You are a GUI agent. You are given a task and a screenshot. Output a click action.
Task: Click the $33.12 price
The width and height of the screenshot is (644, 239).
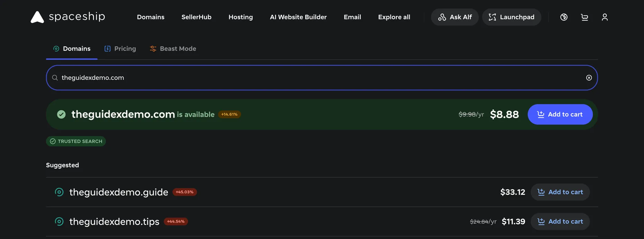pos(512,192)
